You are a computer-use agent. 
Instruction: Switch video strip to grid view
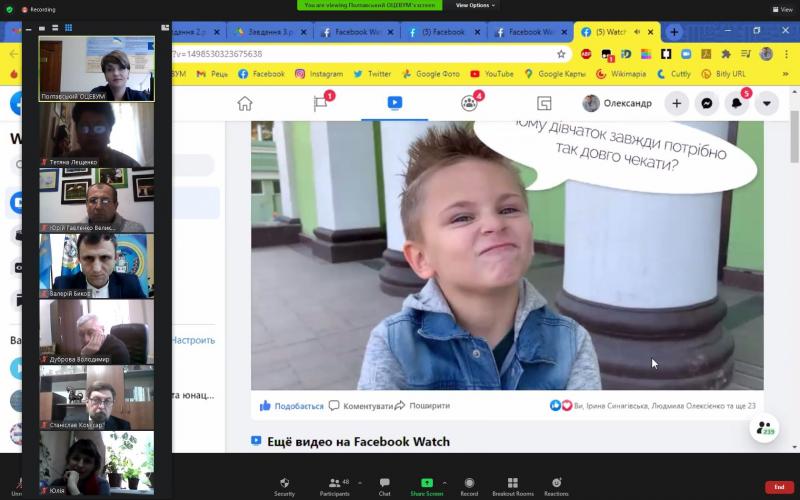[x=68, y=28]
